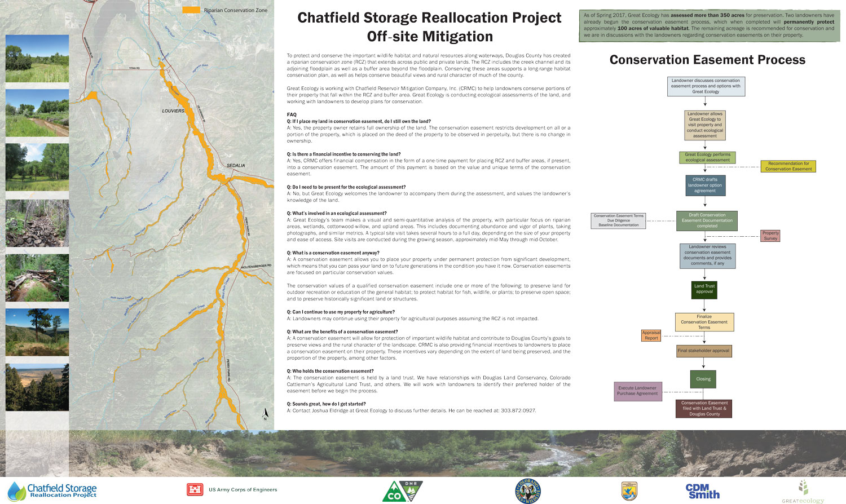Click the 'SEDALIA' label on the map

tap(236, 165)
